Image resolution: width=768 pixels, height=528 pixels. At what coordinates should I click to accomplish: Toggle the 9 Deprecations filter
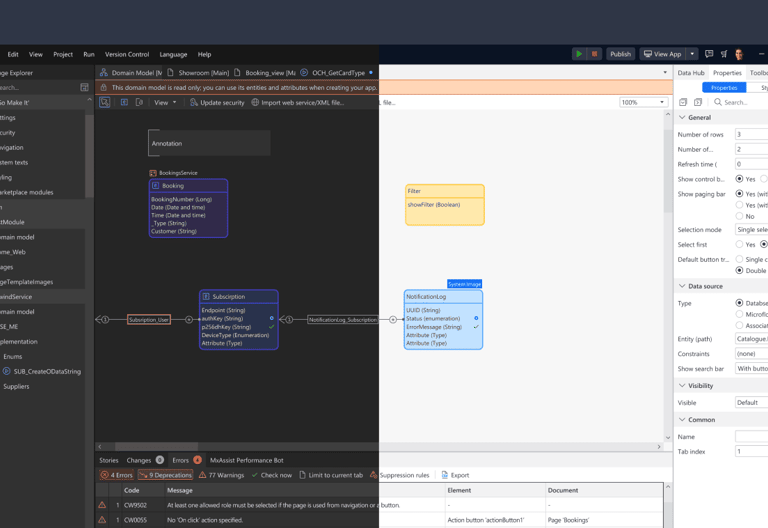[165, 475]
